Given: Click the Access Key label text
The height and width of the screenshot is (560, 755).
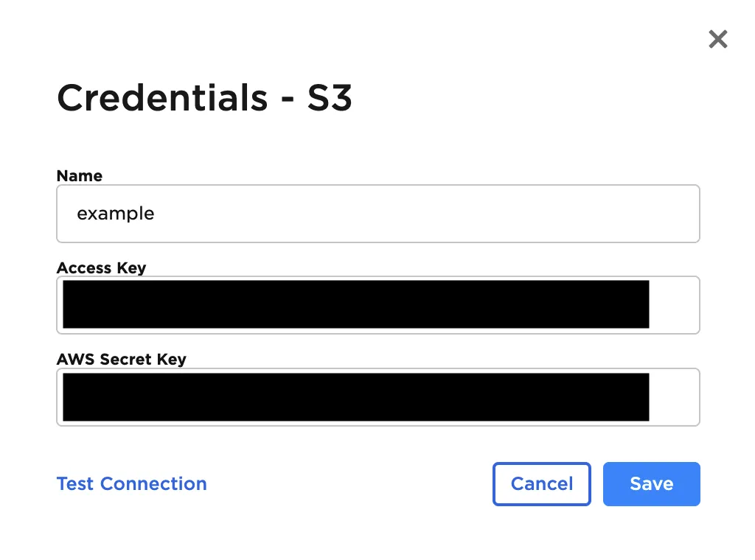Looking at the screenshot, I should tap(101, 268).
